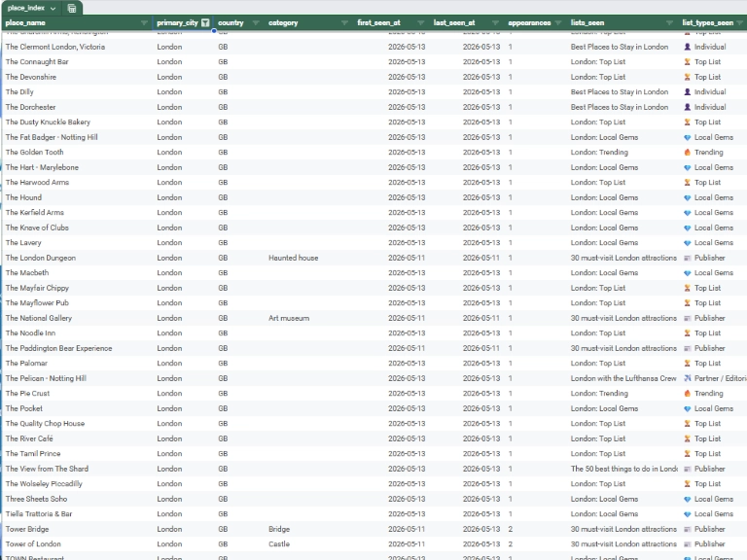The width and height of the screenshot is (747, 560).
Task: Click the Local Gems icon in Three Sheets Soho row
Action: coord(687,499)
